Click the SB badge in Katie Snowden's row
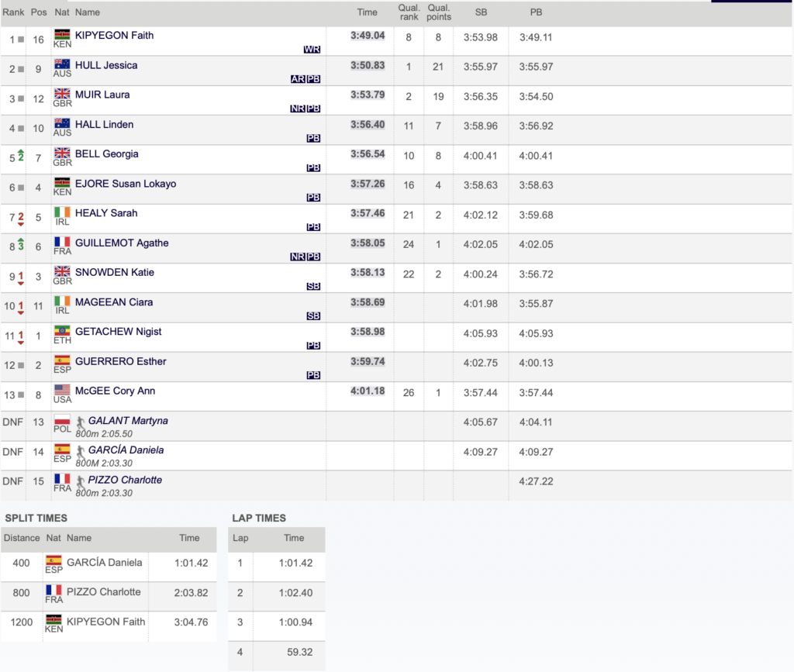The width and height of the screenshot is (794, 672). [x=313, y=286]
